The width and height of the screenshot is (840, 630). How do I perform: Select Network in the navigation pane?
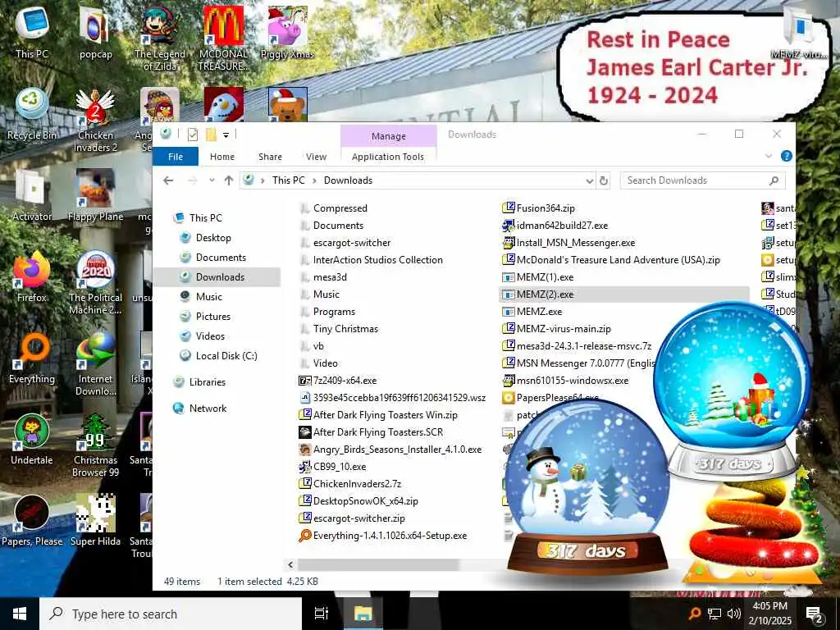pyautogui.click(x=208, y=409)
